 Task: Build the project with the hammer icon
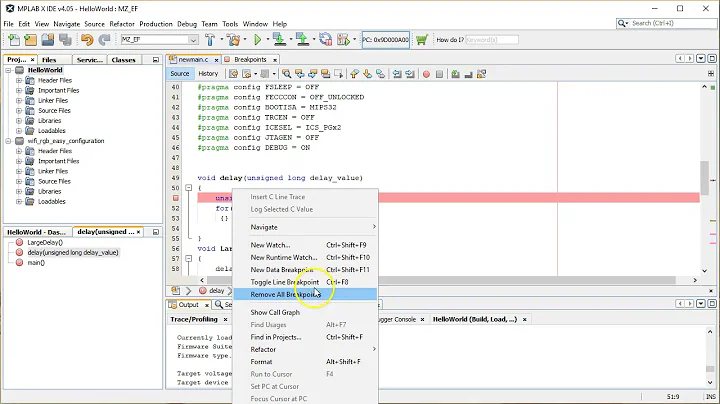(x=210, y=40)
